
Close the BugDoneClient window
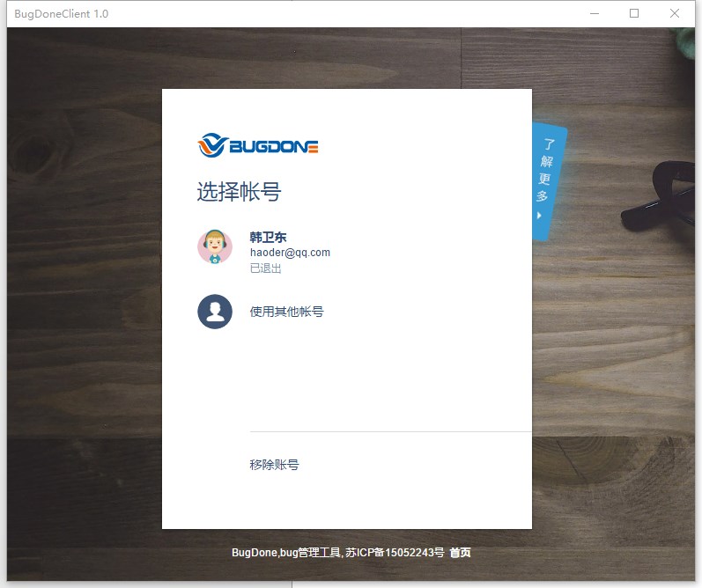(x=674, y=13)
